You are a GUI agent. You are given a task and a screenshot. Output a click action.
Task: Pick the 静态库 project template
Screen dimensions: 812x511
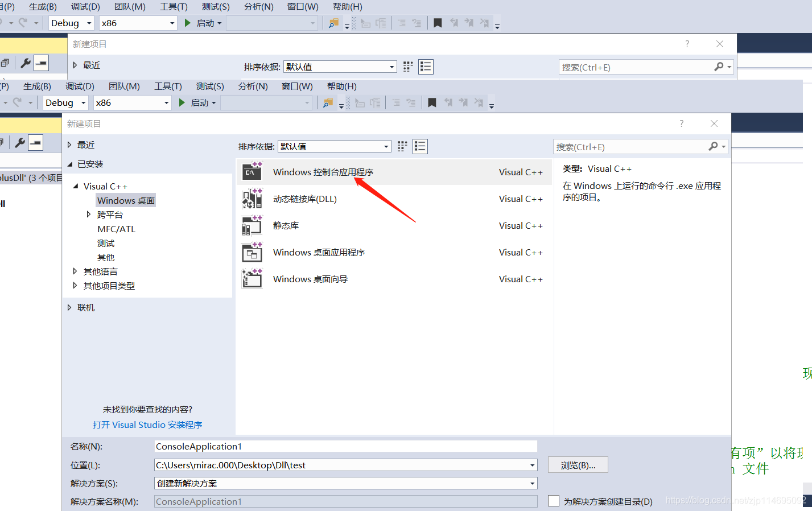[394, 225]
